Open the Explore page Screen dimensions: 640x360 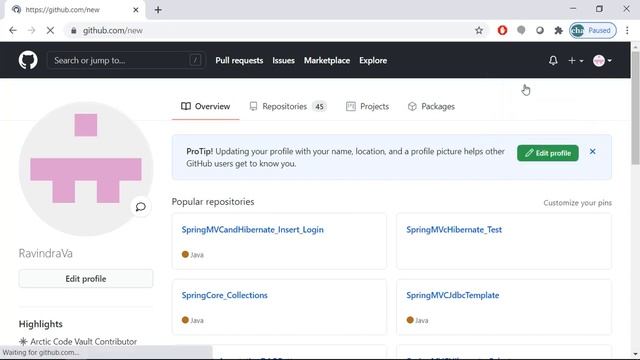(x=373, y=60)
